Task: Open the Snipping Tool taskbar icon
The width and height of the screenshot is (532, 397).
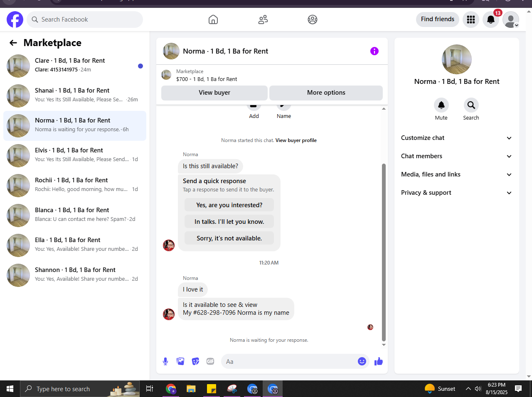Action: [x=232, y=389]
